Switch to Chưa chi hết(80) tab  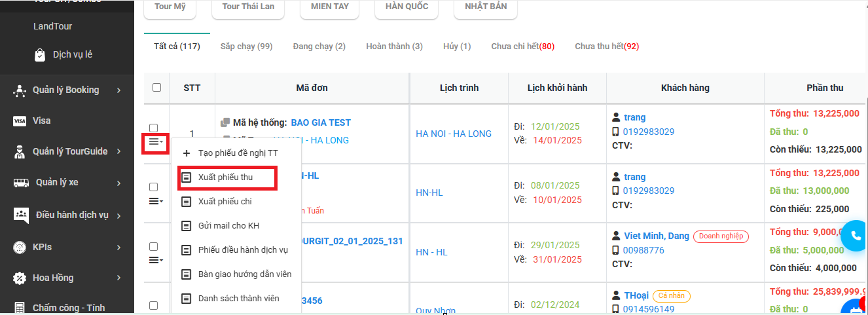coord(523,46)
